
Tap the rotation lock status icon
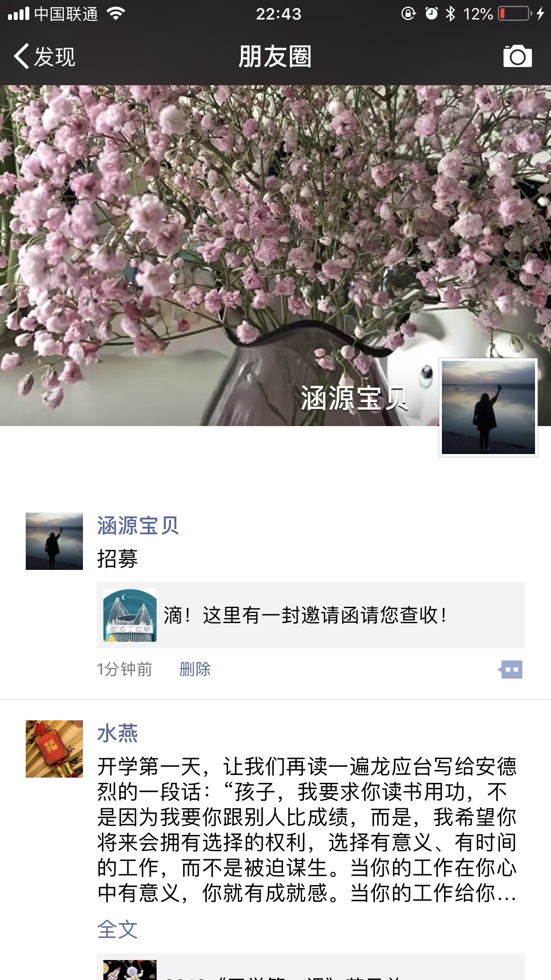tap(408, 14)
